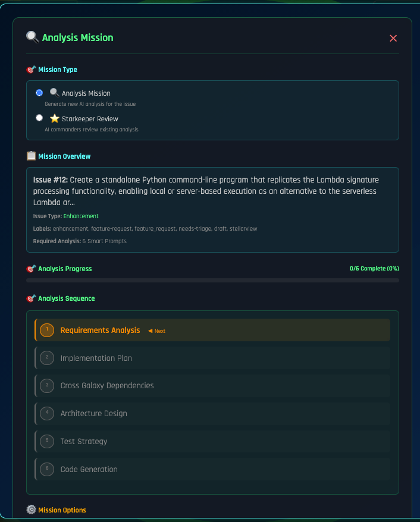Click the gear icon beside Mission Options
420x522 pixels.
[32, 510]
